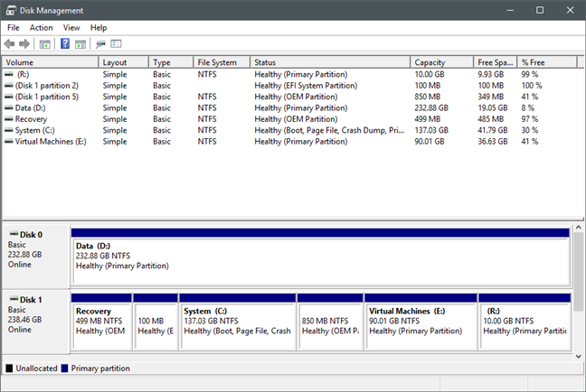Click the Properties settings toolbar icon
This screenshot has width=586, height=392.
tap(116, 43)
